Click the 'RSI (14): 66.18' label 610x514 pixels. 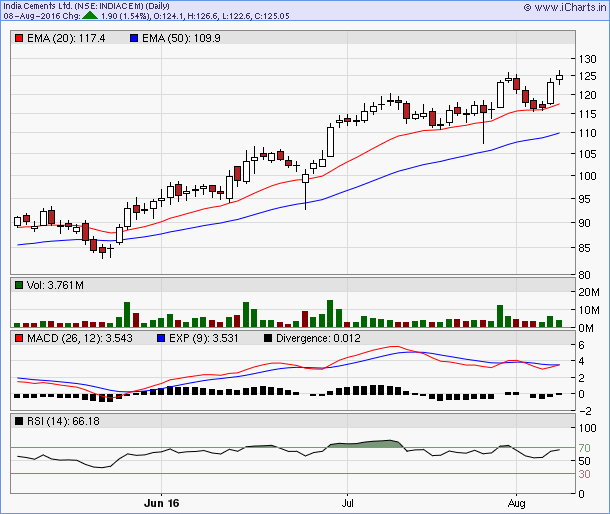click(63, 421)
